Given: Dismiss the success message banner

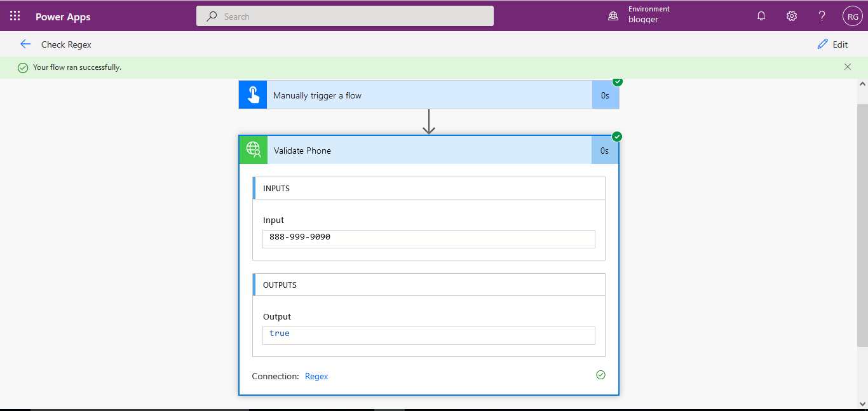Looking at the screenshot, I should point(848,67).
